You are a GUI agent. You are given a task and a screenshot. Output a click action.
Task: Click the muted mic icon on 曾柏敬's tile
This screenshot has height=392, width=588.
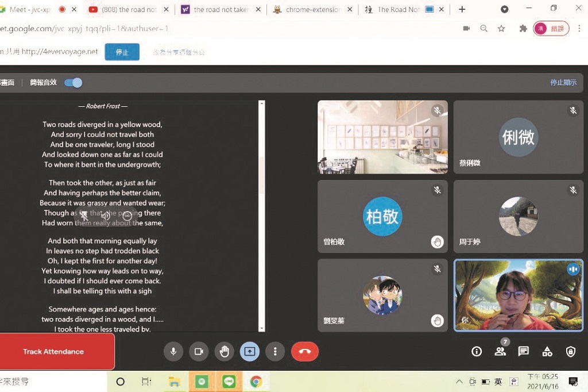pyautogui.click(x=437, y=190)
